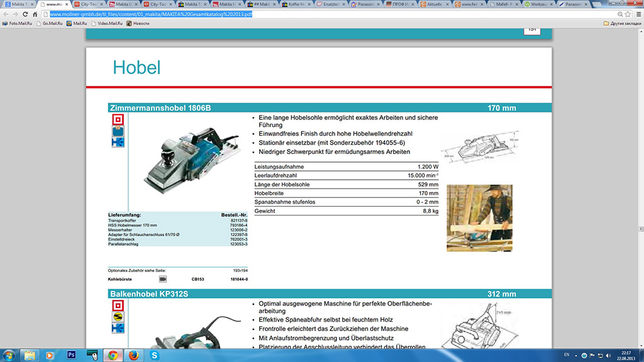Open Windows Explorer from the taskbar
Image resolution: width=644 pixels, height=362 pixels.
30,356
